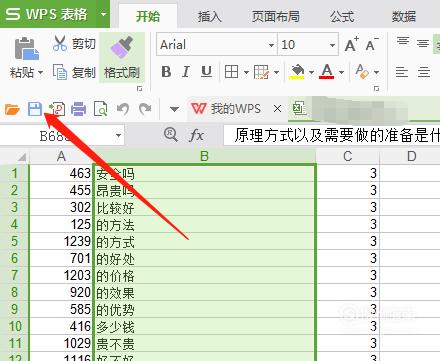Image resolution: width=440 pixels, height=361 pixels.
Task: Click cell containing 的优势
Action: coord(204,309)
